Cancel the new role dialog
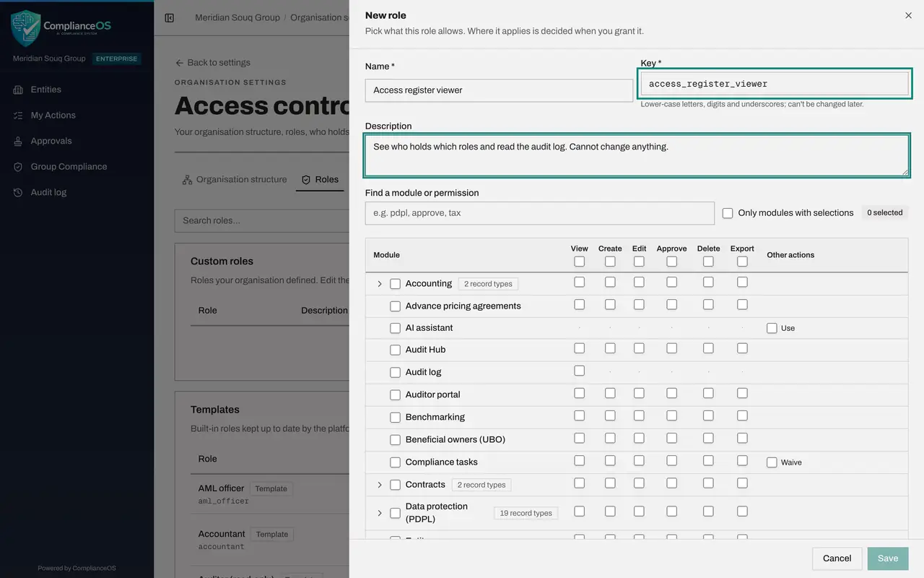 [837, 558]
